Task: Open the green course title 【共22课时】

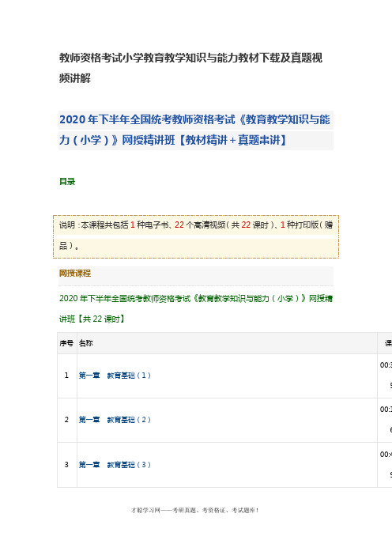Action: pos(196,308)
